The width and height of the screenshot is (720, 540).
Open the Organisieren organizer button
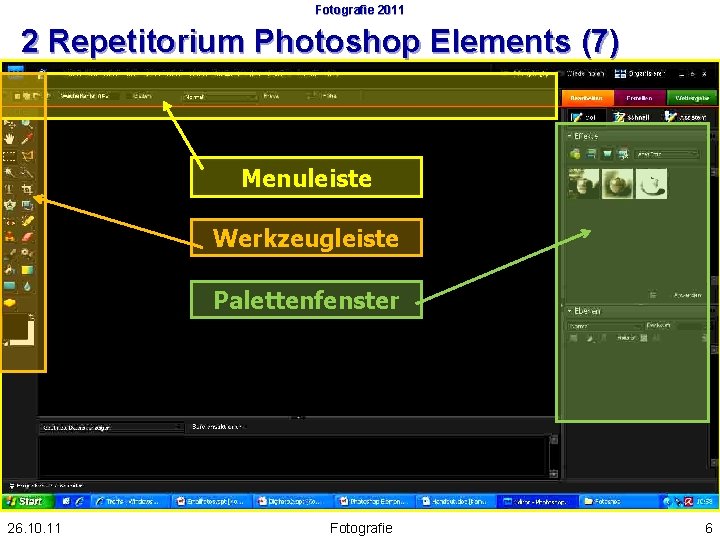click(x=639, y=73)
